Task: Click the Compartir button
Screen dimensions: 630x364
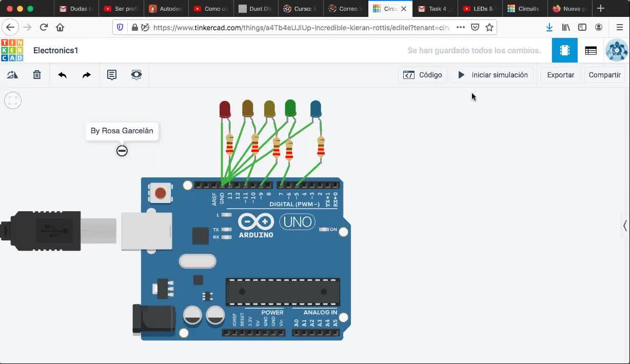Action: [x=604, y=75]
